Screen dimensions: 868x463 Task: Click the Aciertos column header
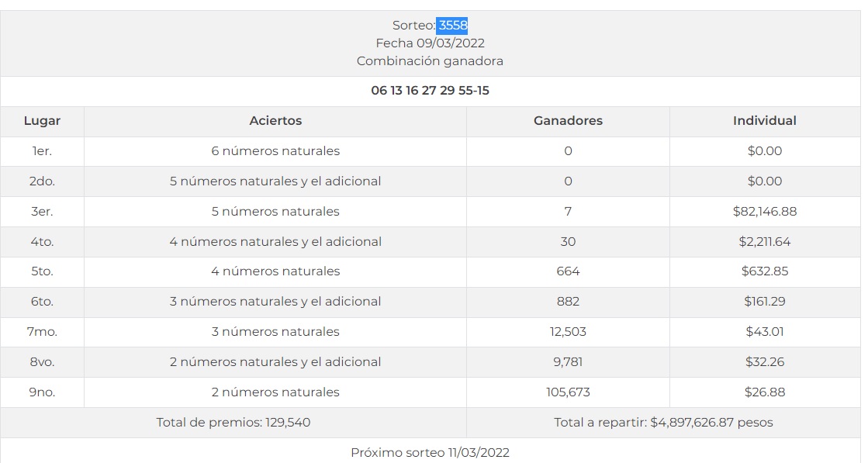[275, 121]
